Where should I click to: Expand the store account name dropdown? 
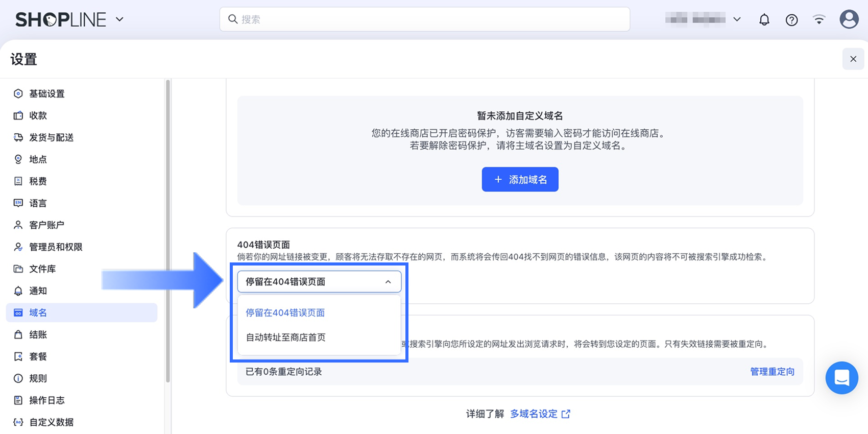[x=737, y=19]
